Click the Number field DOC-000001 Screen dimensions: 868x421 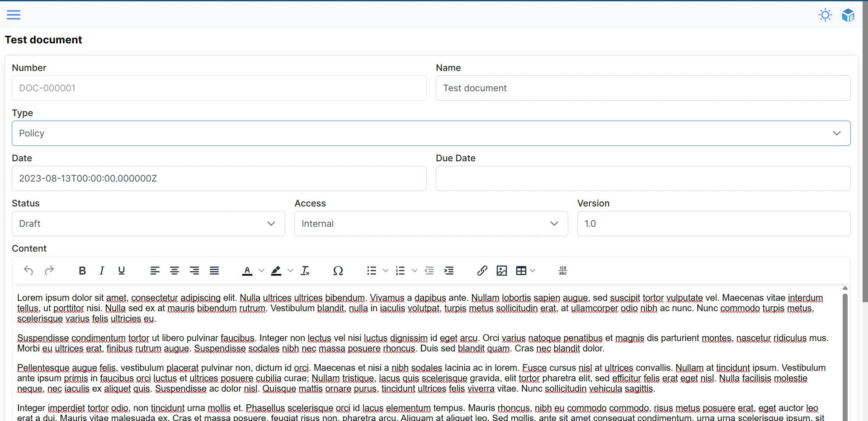(x=219, y=88)
